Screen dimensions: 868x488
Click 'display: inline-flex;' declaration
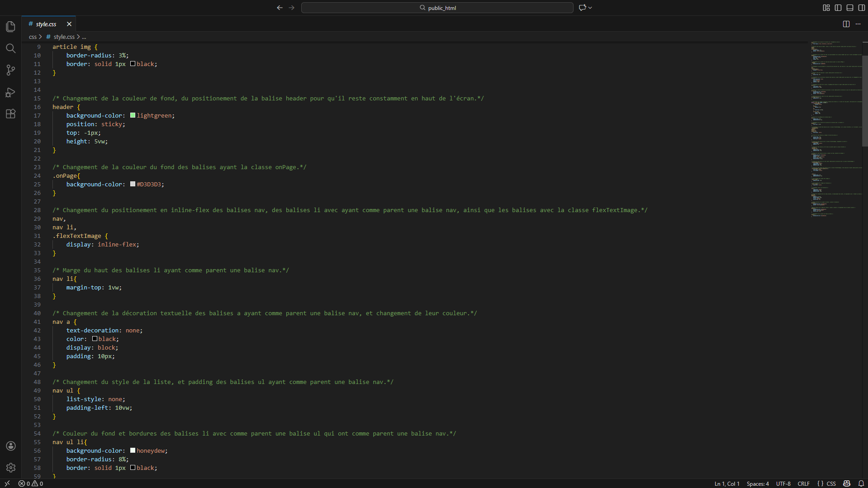click(x=103, y=244)
